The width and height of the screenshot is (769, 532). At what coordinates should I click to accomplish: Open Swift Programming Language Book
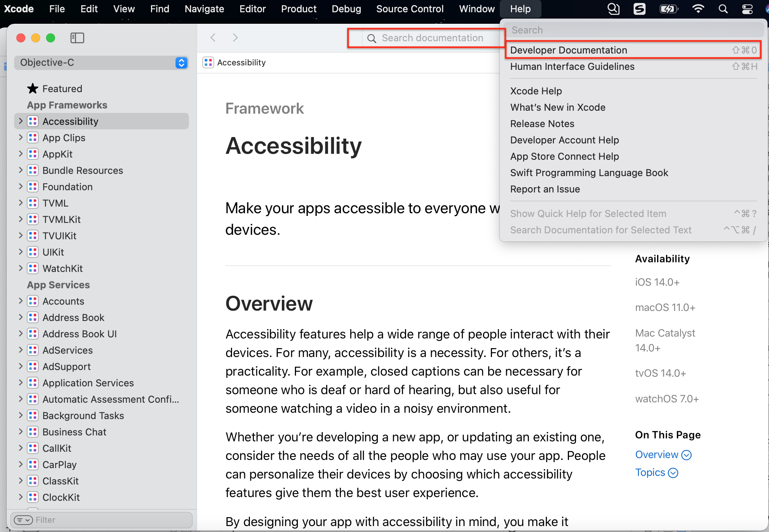click(x=633, y=173)
